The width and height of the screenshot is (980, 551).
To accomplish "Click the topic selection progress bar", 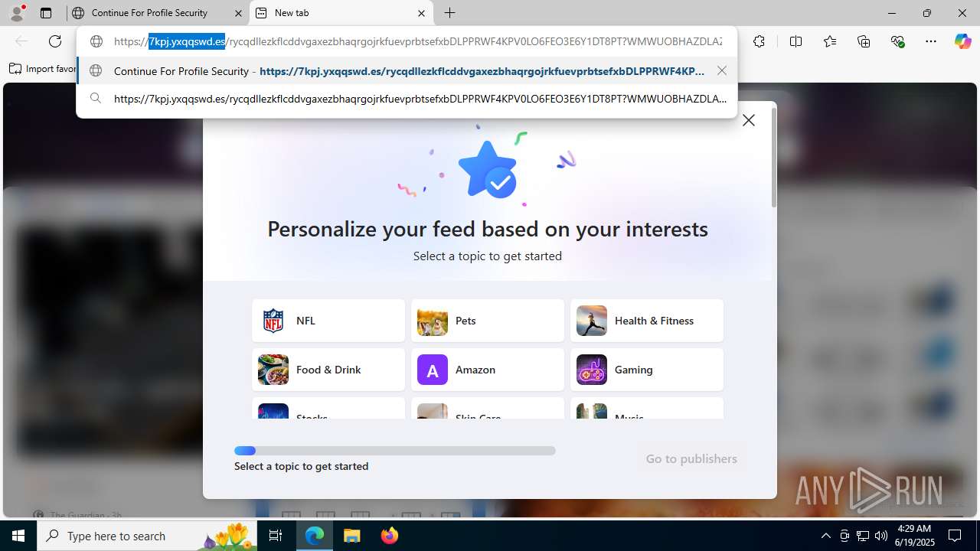I will pos(395,451).
